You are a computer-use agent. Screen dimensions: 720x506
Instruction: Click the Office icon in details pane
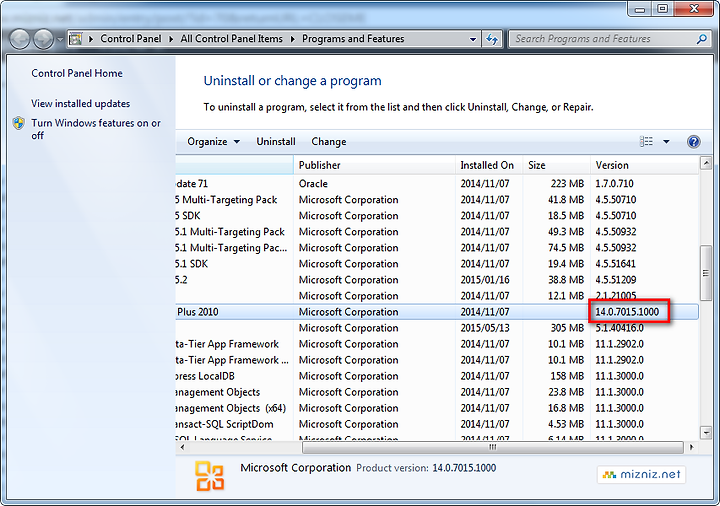click(209, 476)
